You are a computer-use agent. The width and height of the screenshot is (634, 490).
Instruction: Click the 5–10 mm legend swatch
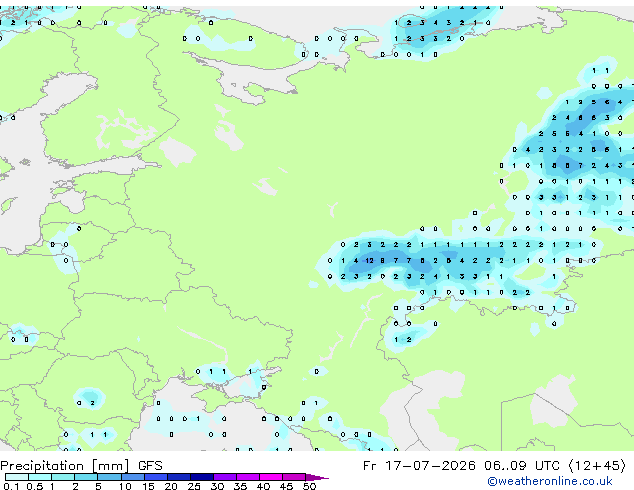109,477
